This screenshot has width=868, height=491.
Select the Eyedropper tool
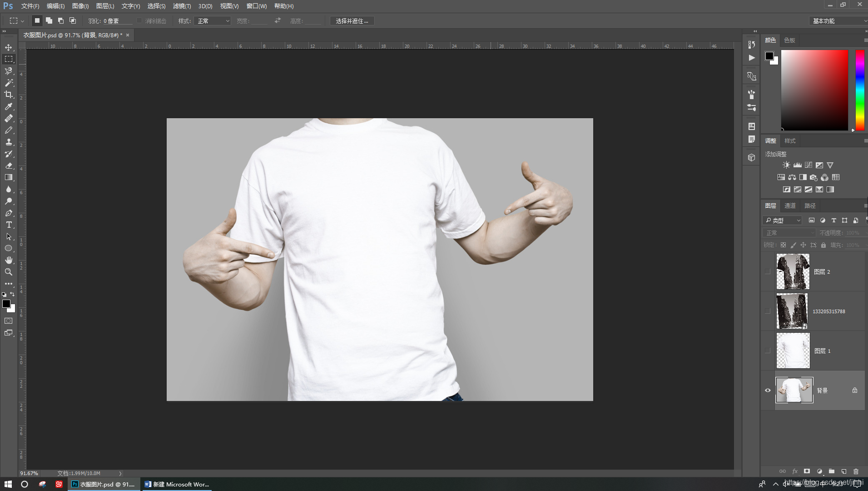click(x=9, y=106)
